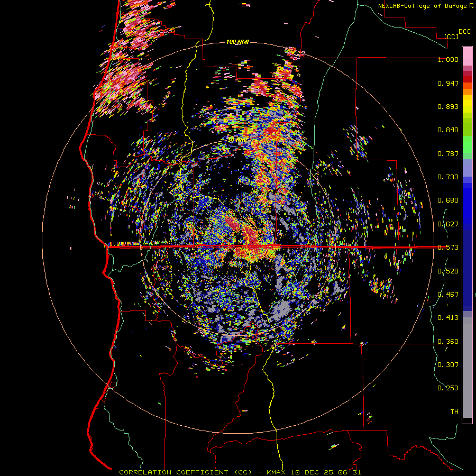476x476 pixels.
Task: Click the 0.680 scale value
Action: [448, 200]
